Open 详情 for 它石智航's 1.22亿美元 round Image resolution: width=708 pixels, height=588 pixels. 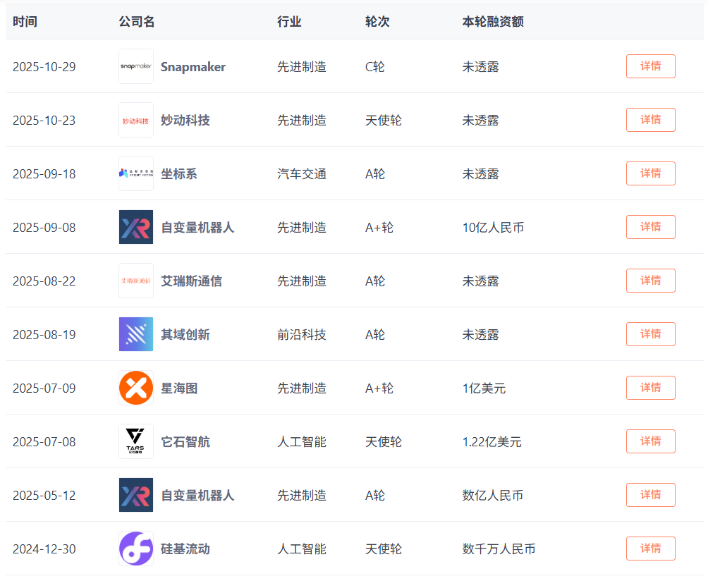(x=650, y=441)
